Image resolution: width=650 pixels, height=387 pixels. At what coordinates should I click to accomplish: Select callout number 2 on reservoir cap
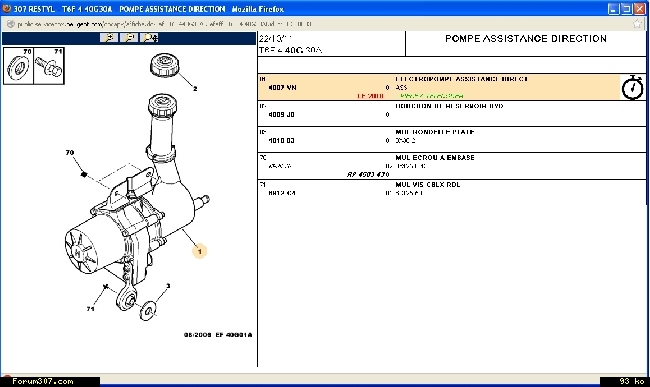point(195,88)
